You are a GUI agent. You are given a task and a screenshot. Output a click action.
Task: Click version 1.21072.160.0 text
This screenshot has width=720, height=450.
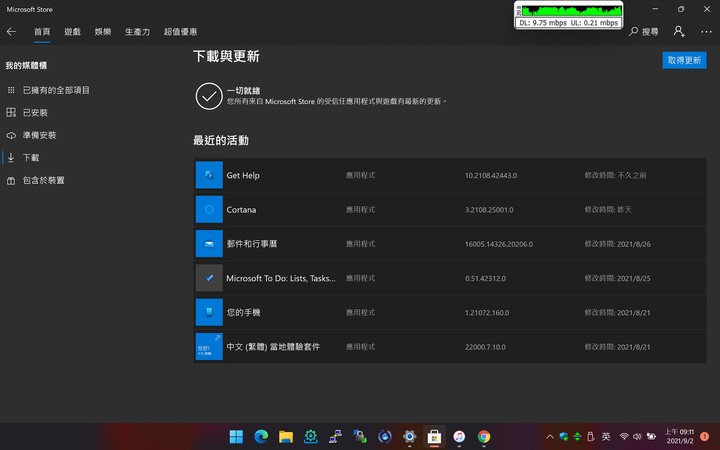(487, 313)
